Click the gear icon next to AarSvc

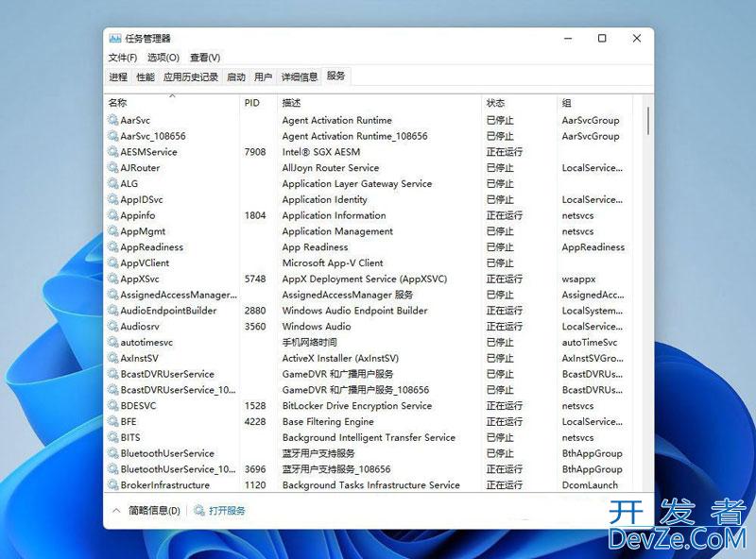pyautogui.click(x=112, y=120)
